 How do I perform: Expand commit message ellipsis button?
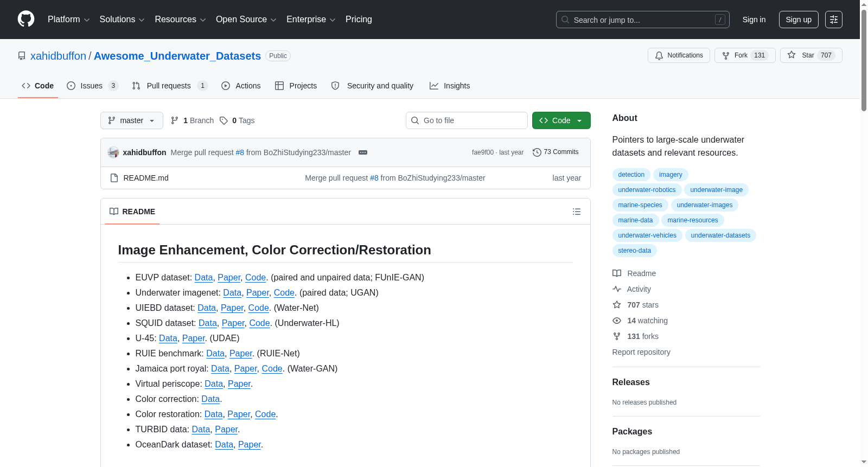click(363, 152)
